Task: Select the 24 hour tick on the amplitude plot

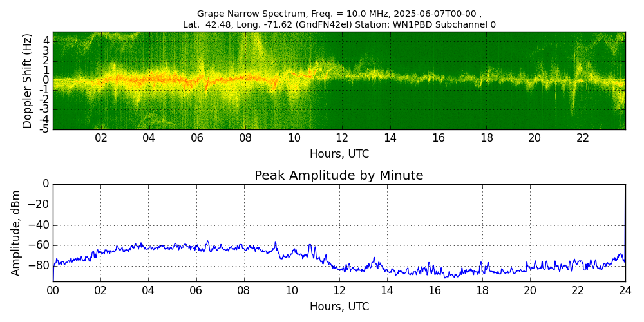Action: tap(625, 290)
